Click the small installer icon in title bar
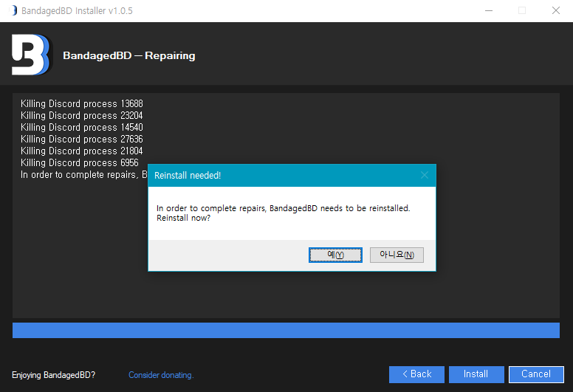Image resolution: width=573 pixels, height=392 pixels. 13,10
